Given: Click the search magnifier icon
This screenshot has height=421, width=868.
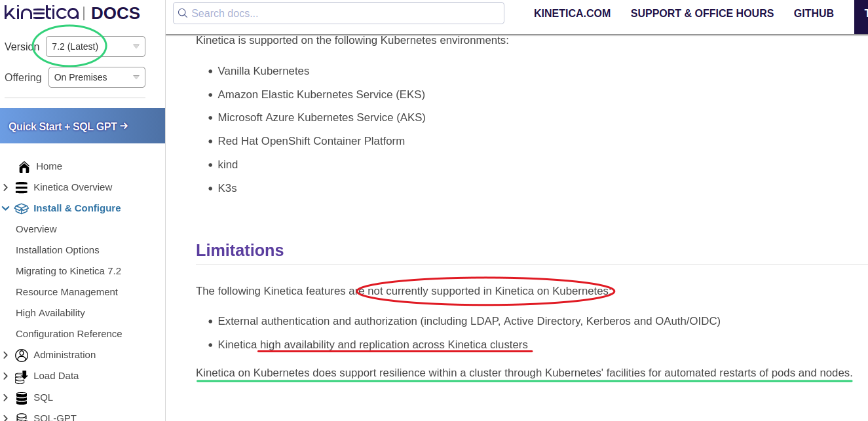Looking at the screenshot, I should point(183,13).
